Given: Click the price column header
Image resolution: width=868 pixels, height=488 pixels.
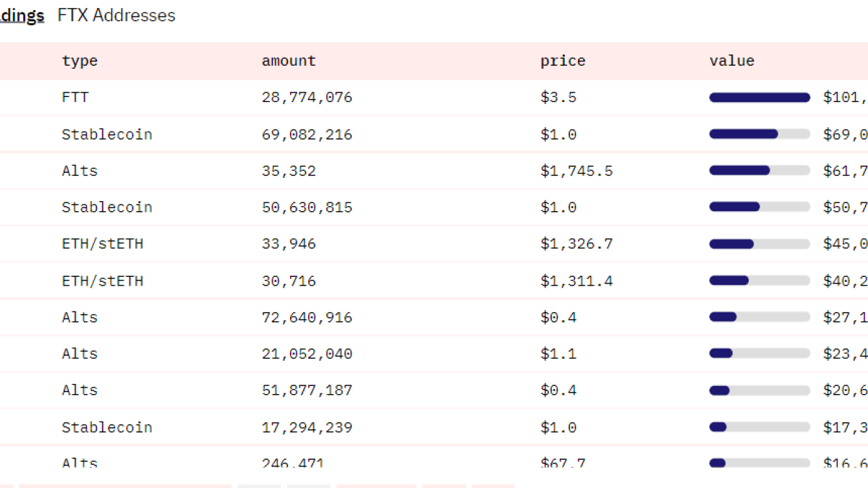Looking at the screenshot, I should tap(562, 61).
